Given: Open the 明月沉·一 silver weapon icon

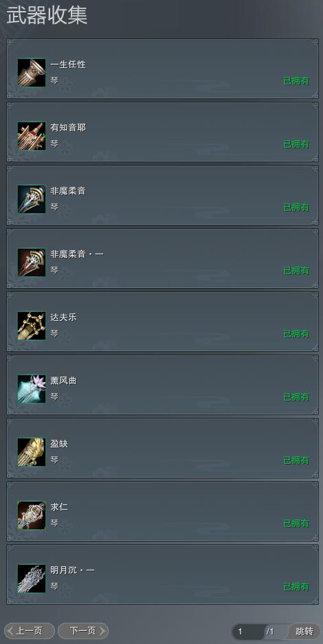Looking at the screenshot, I should pyautogui.click(x=32, y=579).
